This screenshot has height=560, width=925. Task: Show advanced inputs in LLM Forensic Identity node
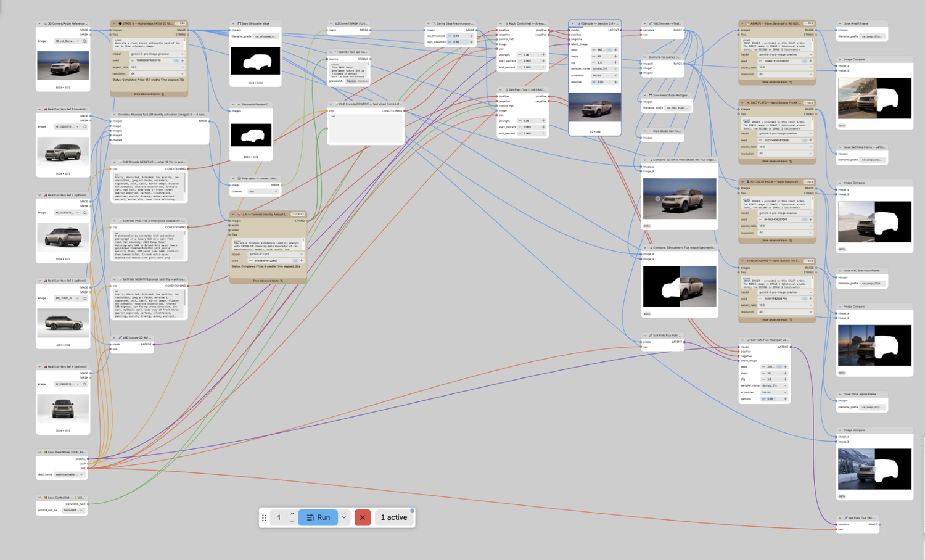coord(268,281)
